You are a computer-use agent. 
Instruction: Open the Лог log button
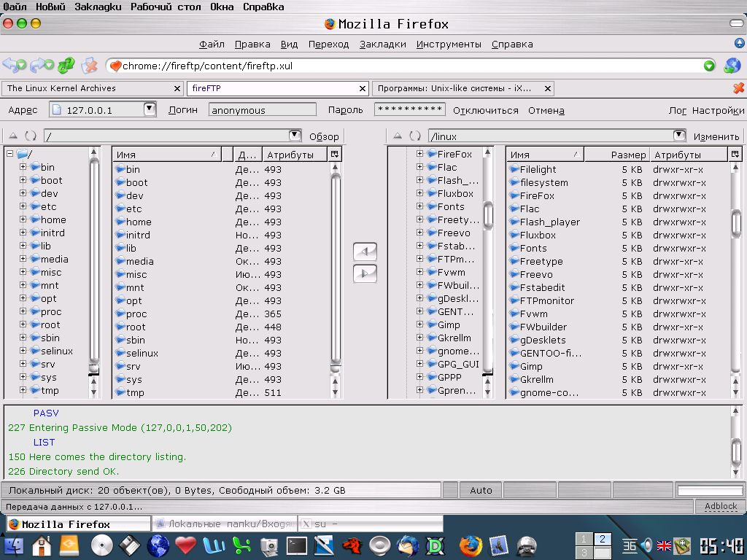click(678, 111)
